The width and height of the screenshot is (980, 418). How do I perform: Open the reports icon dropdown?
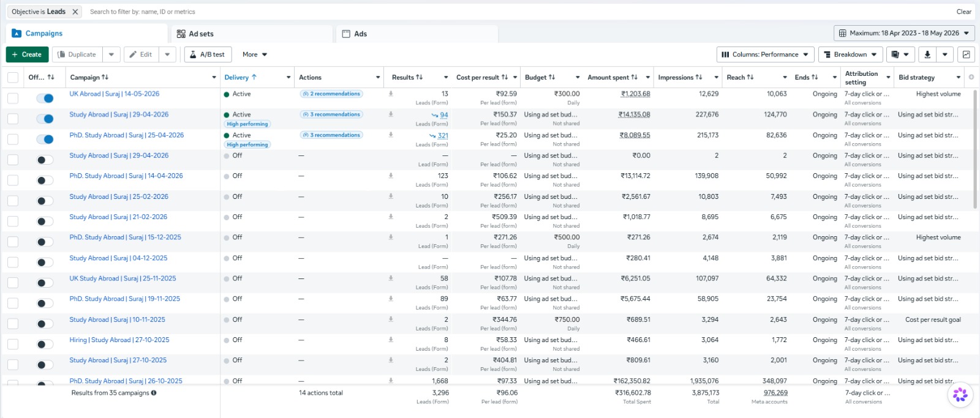click(900, 54)
